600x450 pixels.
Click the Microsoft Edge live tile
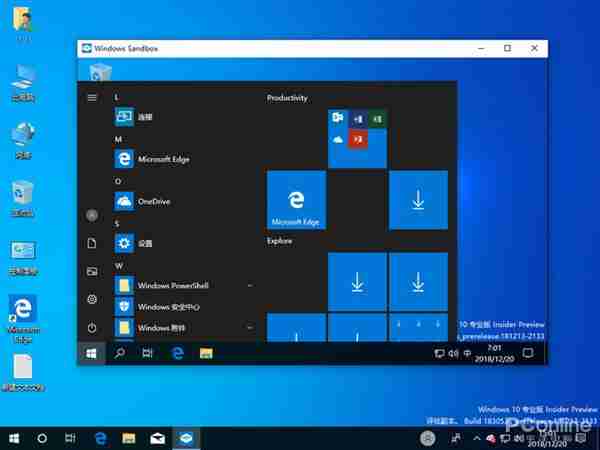coord(296,200)
